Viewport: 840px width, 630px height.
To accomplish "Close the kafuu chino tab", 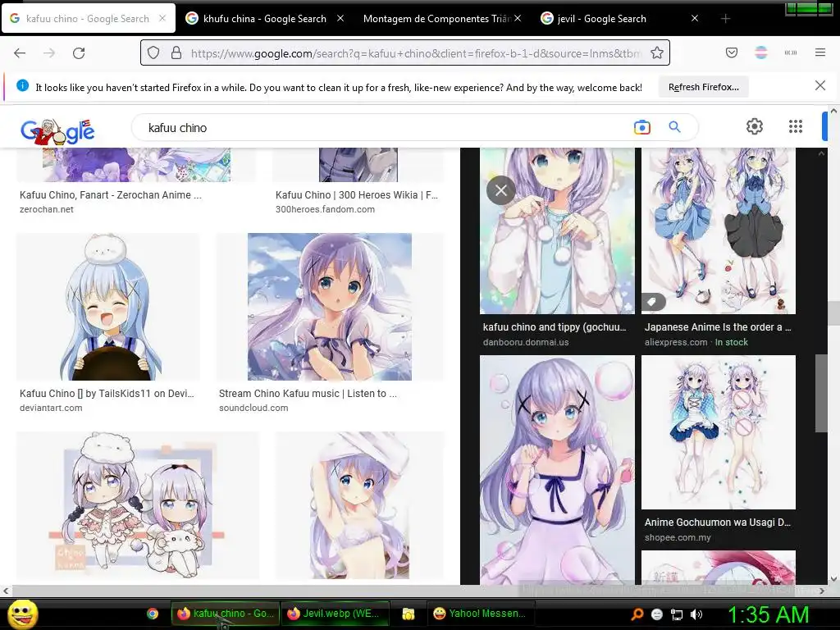I will [x=162, y=18].
